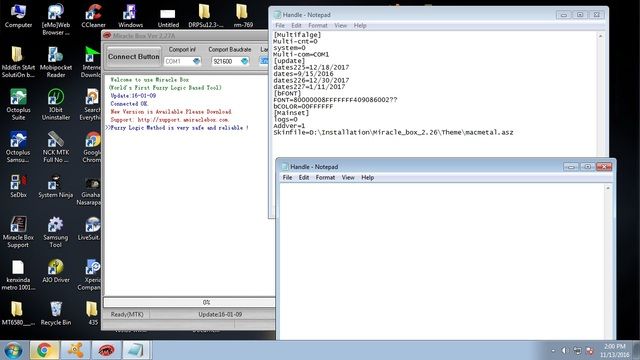Open Format menu in front Handle Notepad

click(x=325, y=178)
